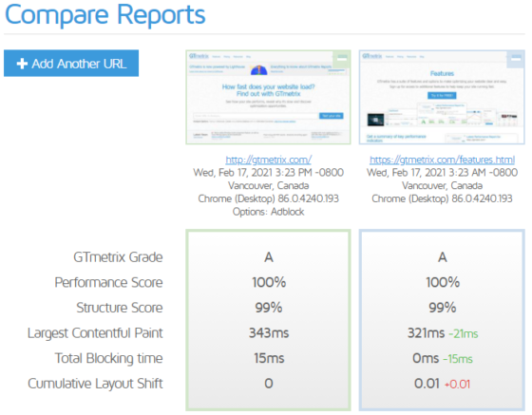Viewport: 532px width, 415px height.
Task: Click the 0ms Total Blocking time value
Action: (x=426, y=358)
